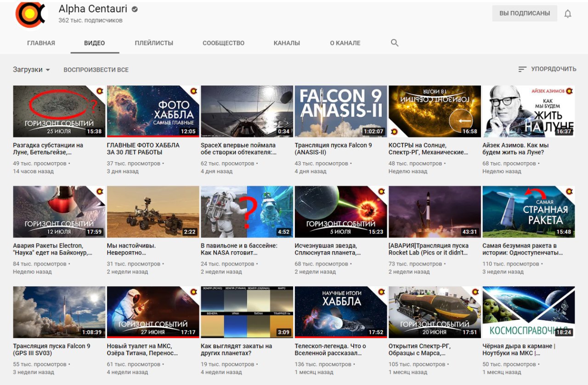Viewport: 588px width, 385px height.
Task: Switch to the О КАНАЛЕ tab
Action: (x=345, y=43)
